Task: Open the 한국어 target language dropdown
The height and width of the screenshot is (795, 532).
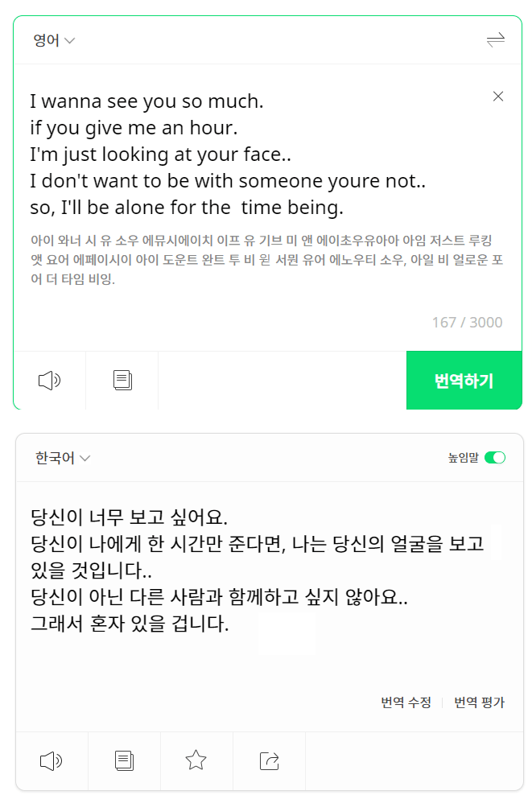Action: pyautogui.click(x=63, y=458)
